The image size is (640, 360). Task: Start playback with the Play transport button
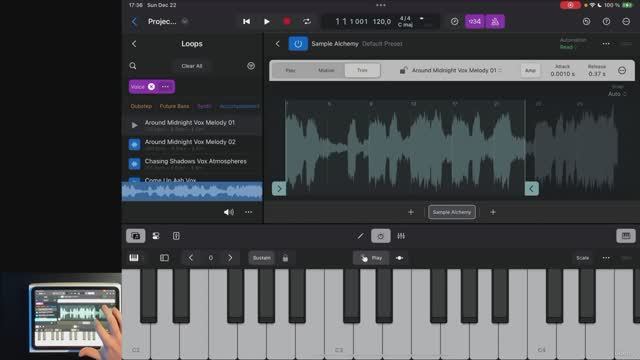click(267, 21)
